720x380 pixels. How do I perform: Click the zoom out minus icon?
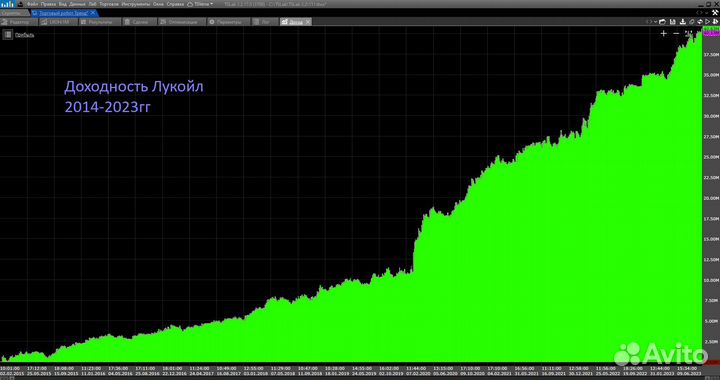pos(676,34)
